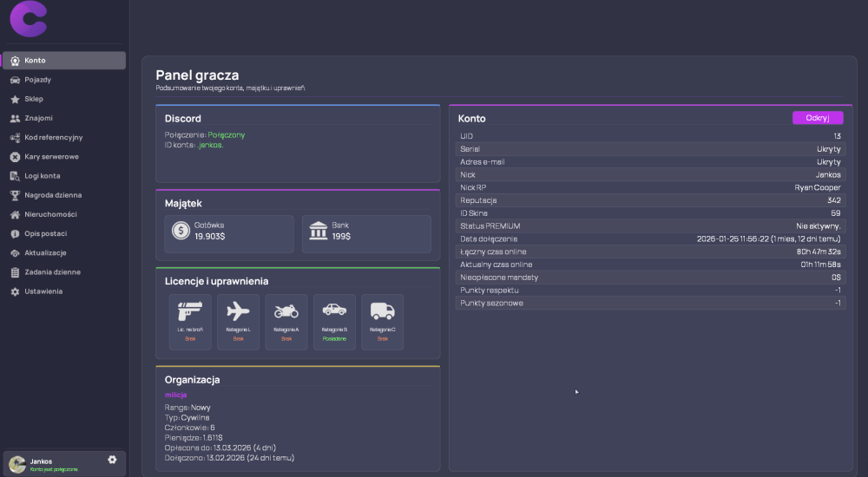Click the Kod referencyjny icon
The image size is (868, 477).
tap(15, 138)
